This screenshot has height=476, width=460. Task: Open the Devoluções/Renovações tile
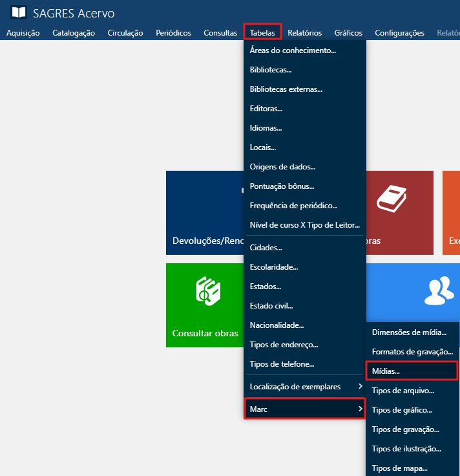point(205,213)
